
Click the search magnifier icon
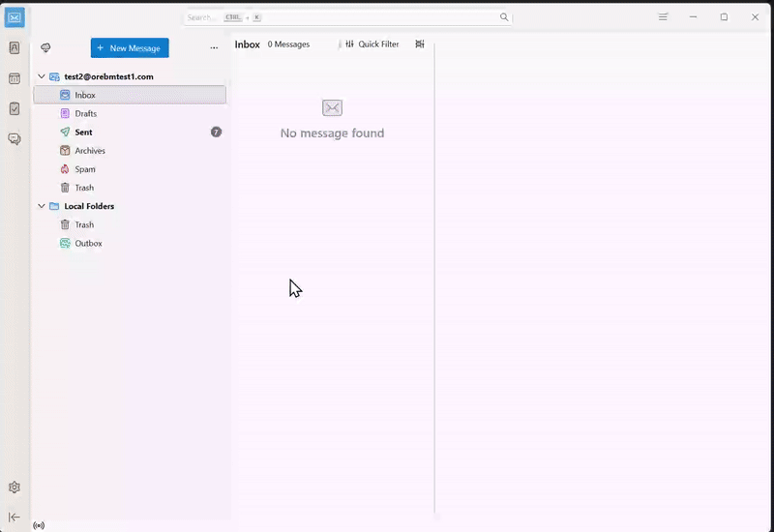503,16
